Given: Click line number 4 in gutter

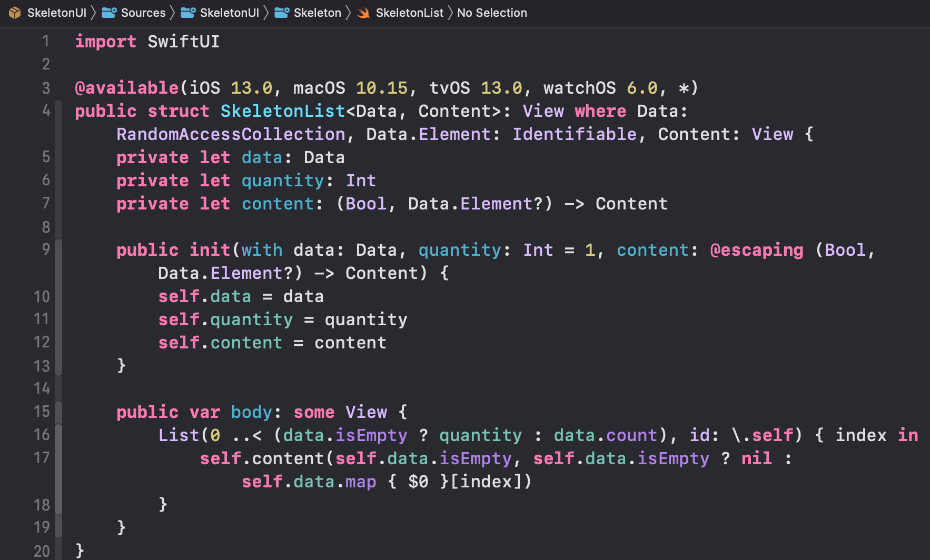Looking at the screenshot, I should [46, 111].
